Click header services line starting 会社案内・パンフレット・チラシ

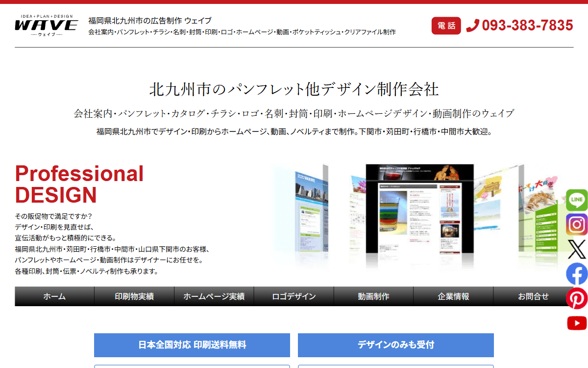(x=242, y=32)
